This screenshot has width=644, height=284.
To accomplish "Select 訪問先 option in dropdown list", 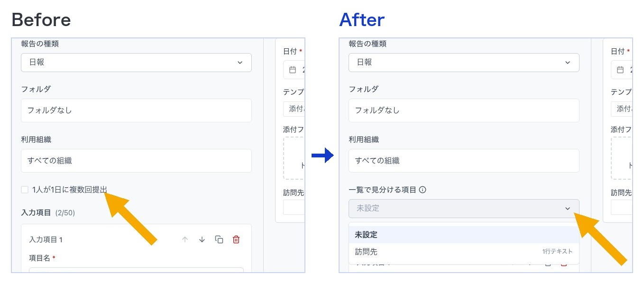I will [464, 252].
